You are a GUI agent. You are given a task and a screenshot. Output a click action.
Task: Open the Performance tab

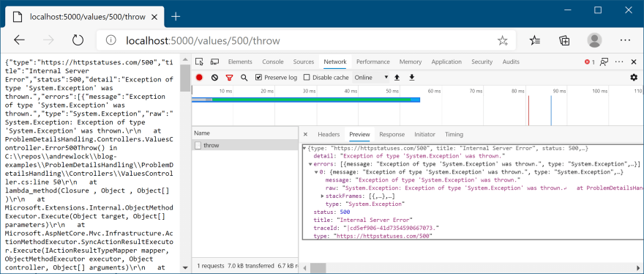(373, 62)
